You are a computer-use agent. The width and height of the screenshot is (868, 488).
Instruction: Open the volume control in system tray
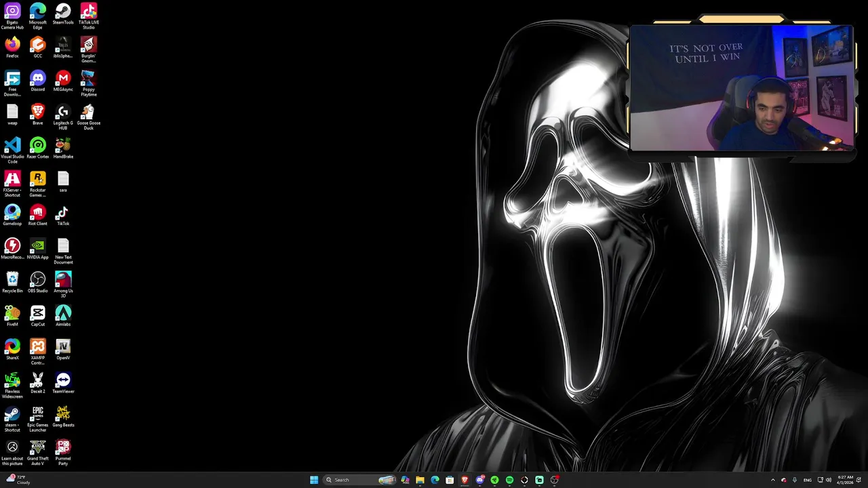click(x=829, y=480)
